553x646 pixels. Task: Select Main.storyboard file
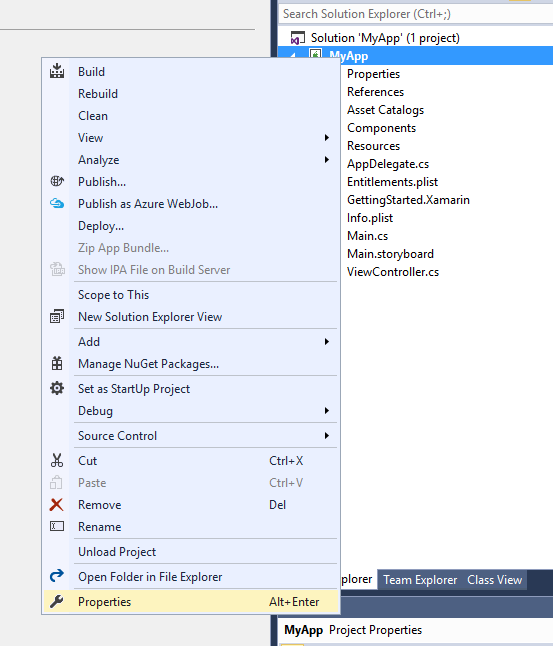(390, 254)
